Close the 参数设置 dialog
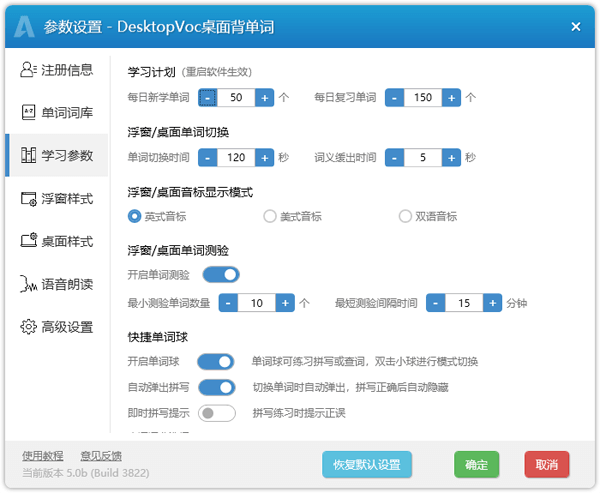This screenshot has height=493, width=600. click(x=576, y=27)
